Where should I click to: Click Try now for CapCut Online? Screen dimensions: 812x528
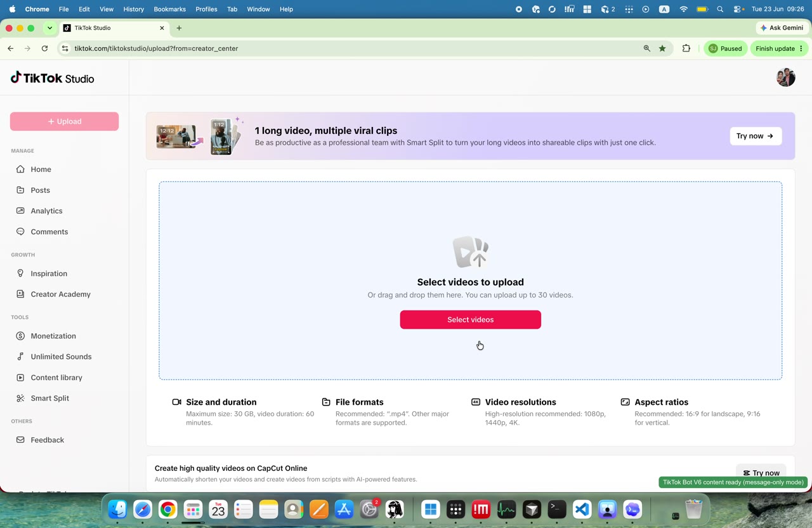point(761,473)
